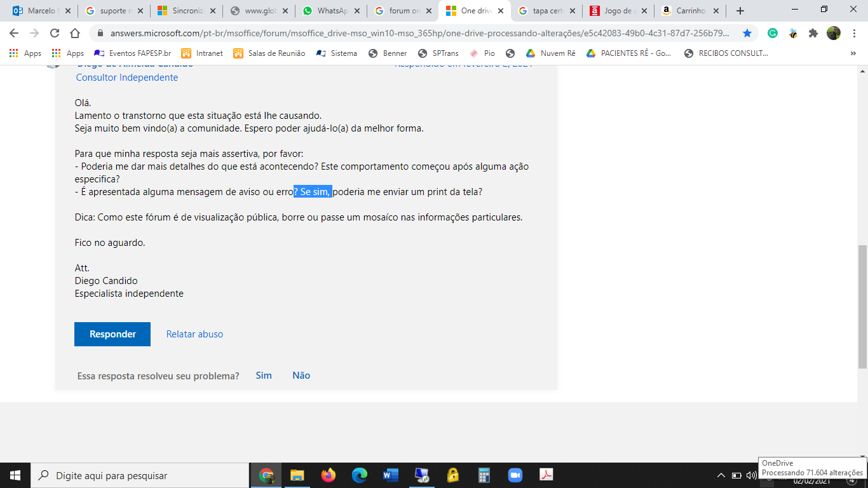Open Chrome from the taskbar
The height and width of the screenshot is (488, 868).
pos(267,475)
